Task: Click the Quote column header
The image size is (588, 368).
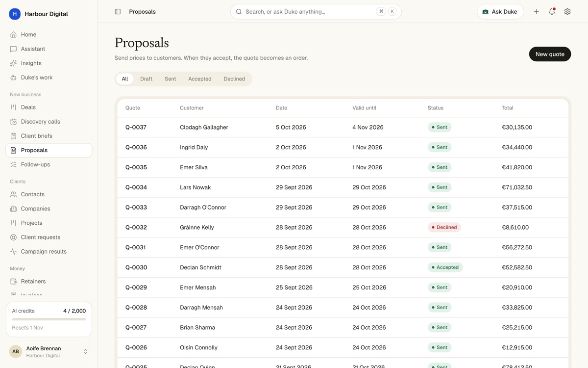Action: [x=133, y=108]
